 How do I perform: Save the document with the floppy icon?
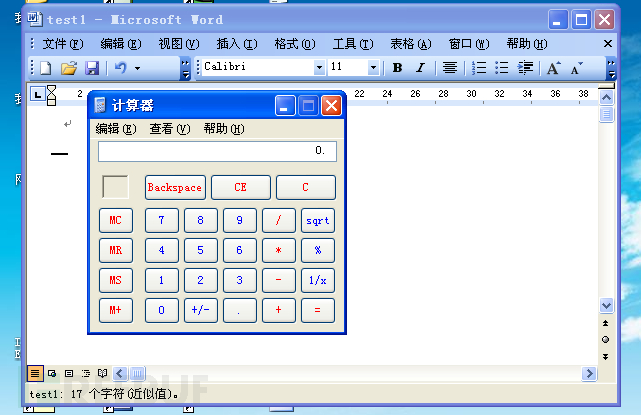[x=92, y=68]
